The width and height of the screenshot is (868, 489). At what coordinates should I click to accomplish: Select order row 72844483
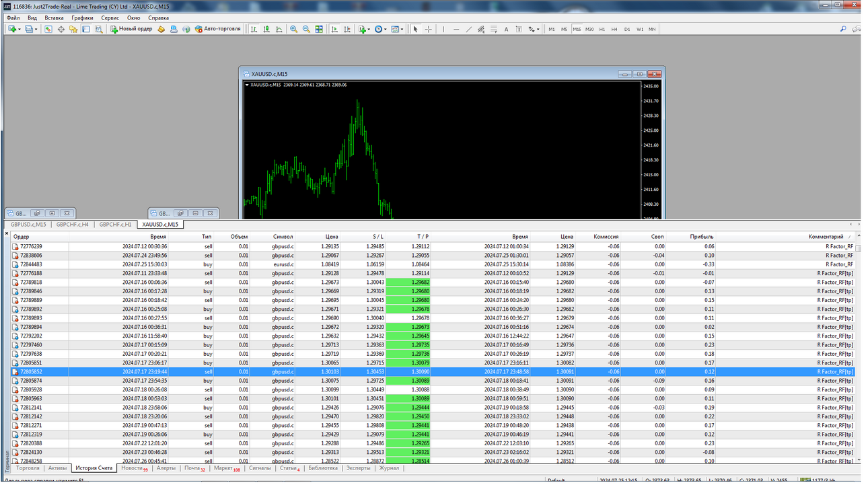point(433,264)
